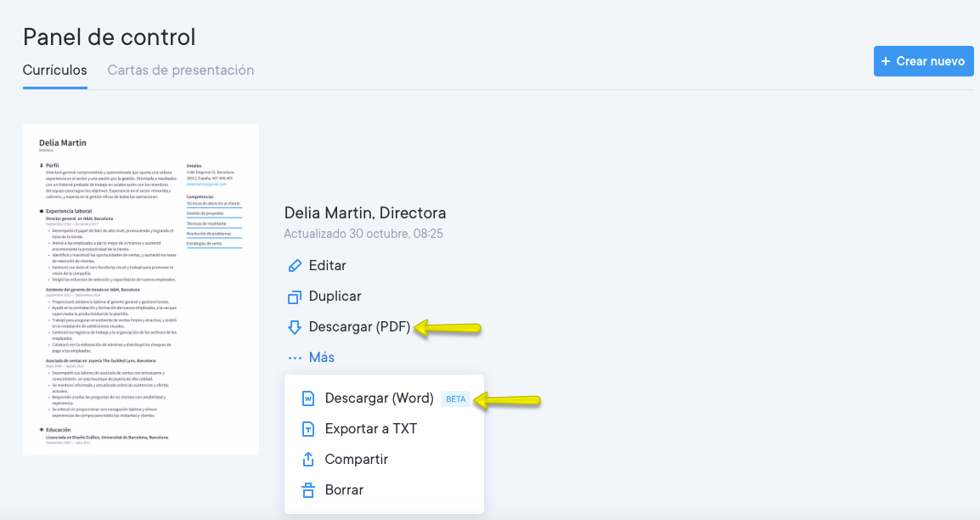Click the download arrow icon for PDF
The width and height of the screenshot is (980, 520).
click(x=295, y=327)
